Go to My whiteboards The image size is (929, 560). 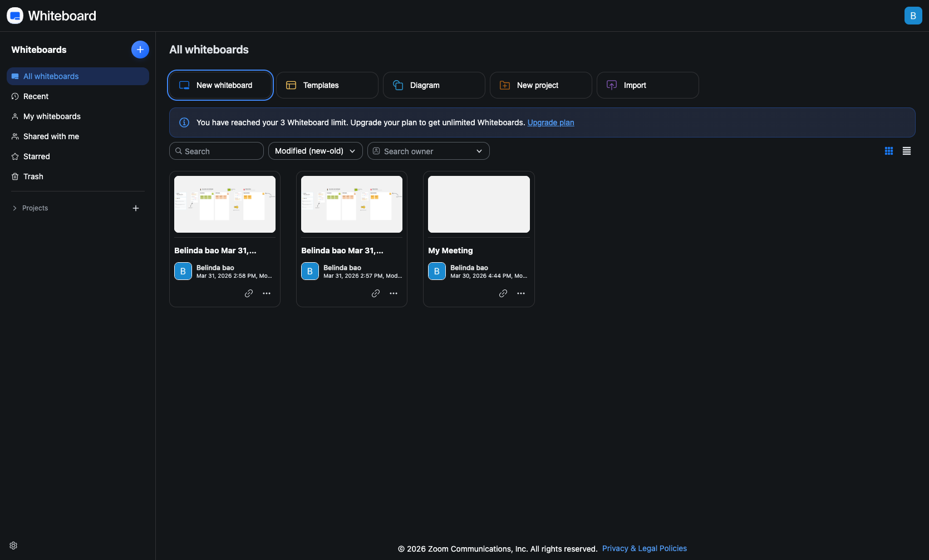coord(78,116)
